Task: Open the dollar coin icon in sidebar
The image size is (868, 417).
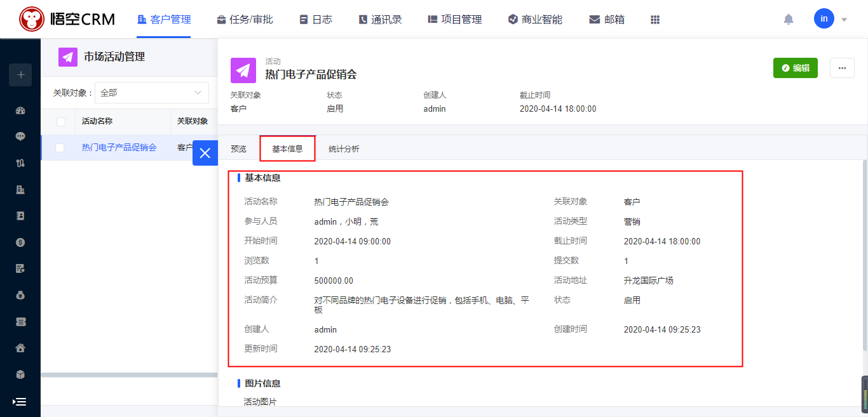Action: point(20,242)
